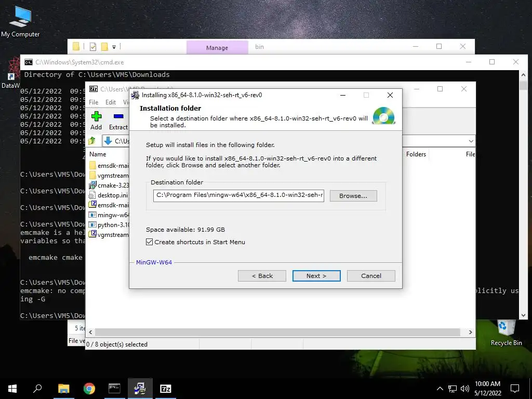
Task: Select the cmake-3.23 installer file icon
Action: click(x=92, y=185)
